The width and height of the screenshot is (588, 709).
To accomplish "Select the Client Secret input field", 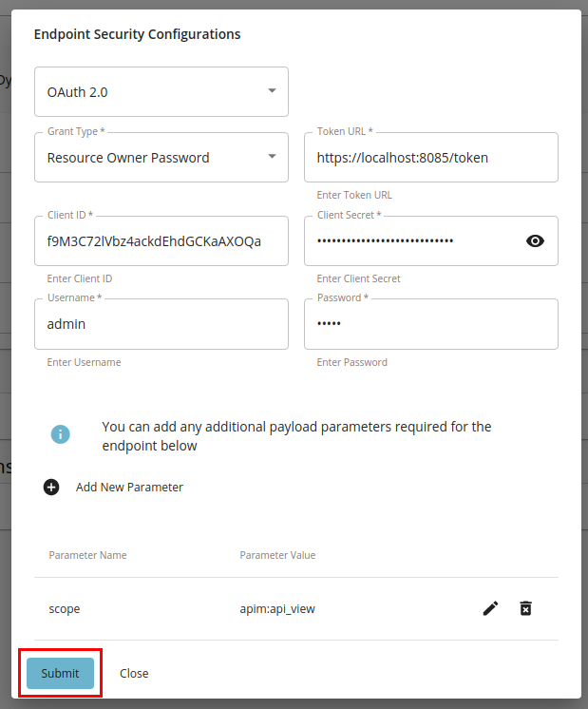I will pos(413,240).
